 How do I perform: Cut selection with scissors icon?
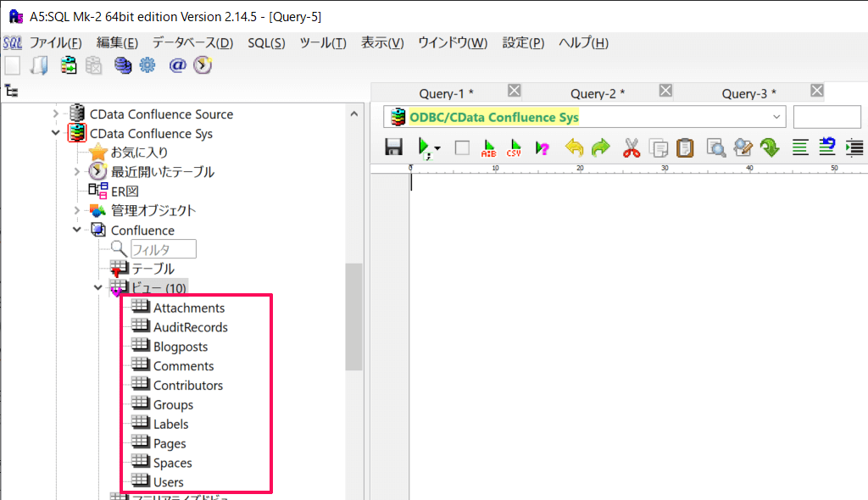coord(631,147)
